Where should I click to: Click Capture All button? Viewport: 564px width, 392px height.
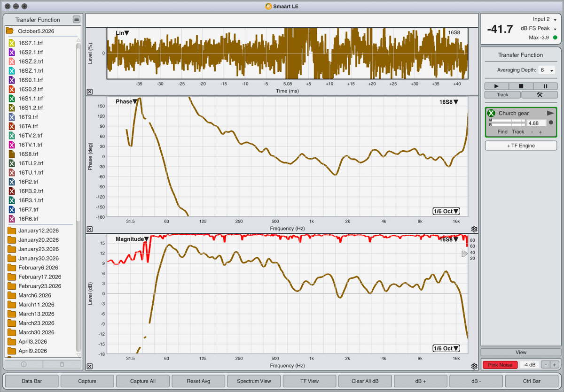pyautogui.click(x=143, y=381)
